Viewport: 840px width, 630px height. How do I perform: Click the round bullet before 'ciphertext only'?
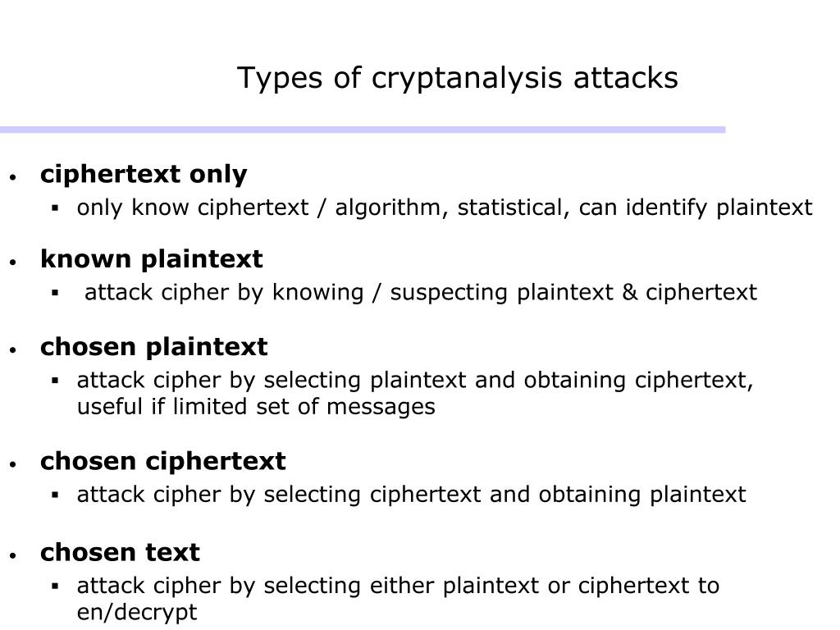[13, 177]
